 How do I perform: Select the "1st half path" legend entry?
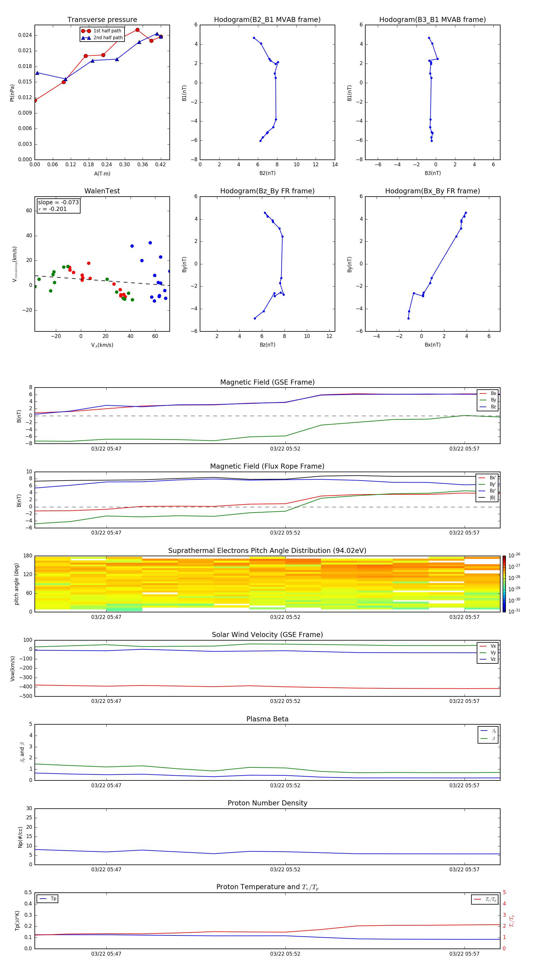(x=102, y=31)
